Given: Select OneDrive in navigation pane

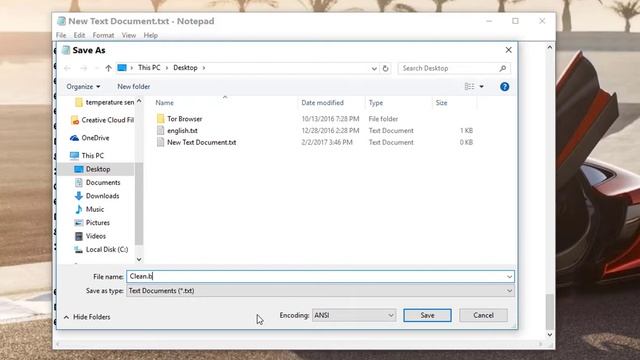Looking at the screenshot, I should (x=95, y=138).
